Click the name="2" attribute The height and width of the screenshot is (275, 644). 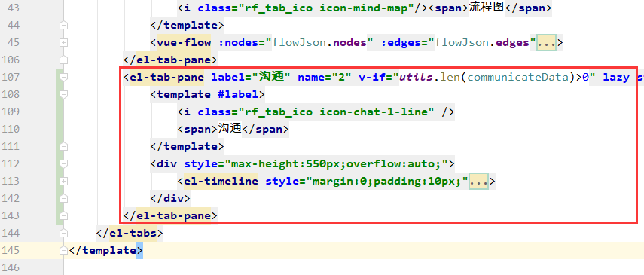click(x=325, y=77)
